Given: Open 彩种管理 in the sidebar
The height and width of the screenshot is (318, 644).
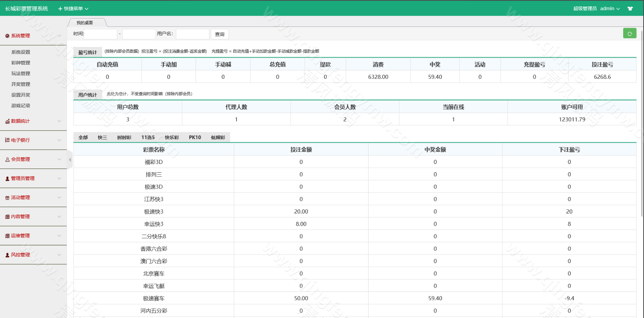Looking at the screenshot, I should [x=21, y=63].
